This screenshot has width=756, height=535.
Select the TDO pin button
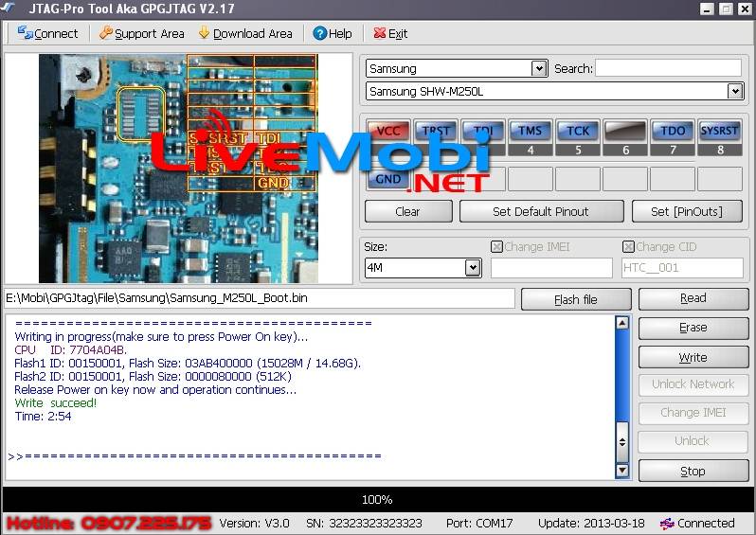tap(672, 131)
